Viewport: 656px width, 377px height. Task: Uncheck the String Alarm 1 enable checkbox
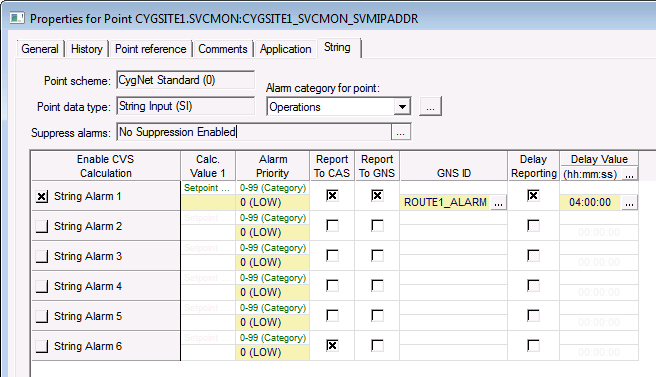pos(42,197)
